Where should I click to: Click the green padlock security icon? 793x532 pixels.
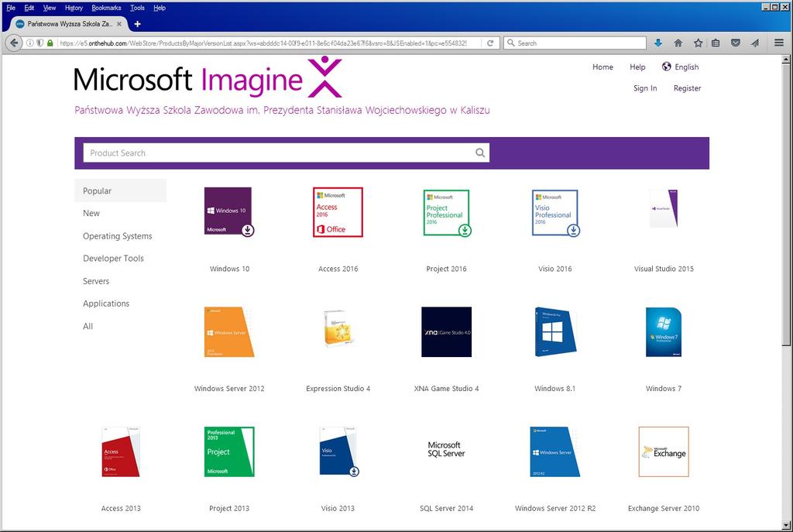tap(50, 43)
